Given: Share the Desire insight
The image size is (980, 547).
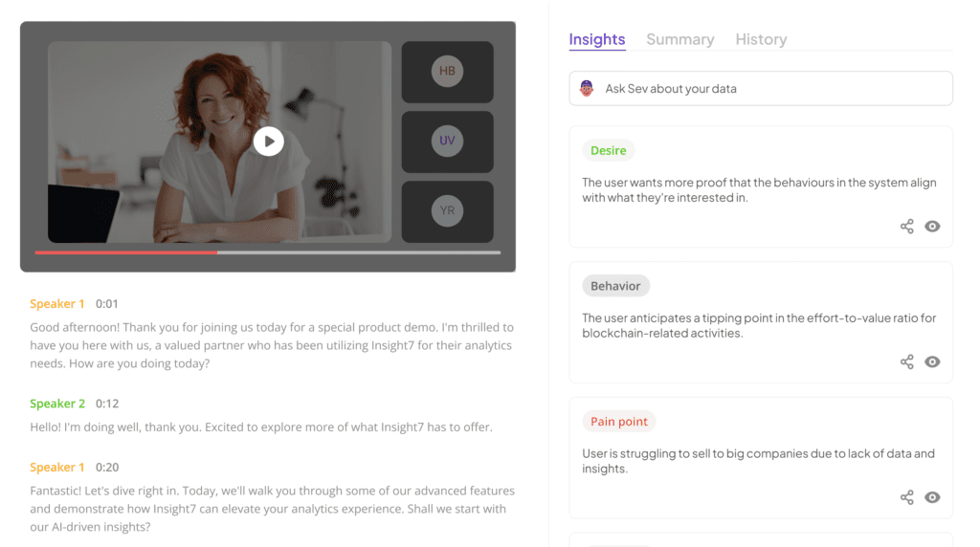Looking at the screenshot, I should [907, 226].
